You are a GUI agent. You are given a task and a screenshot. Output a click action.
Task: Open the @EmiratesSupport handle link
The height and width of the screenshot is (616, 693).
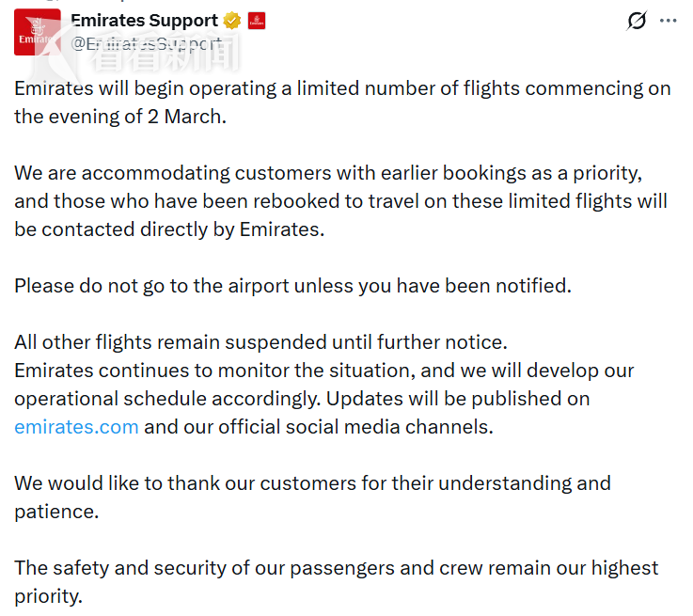pyautogui.click(x=147, y=43)
